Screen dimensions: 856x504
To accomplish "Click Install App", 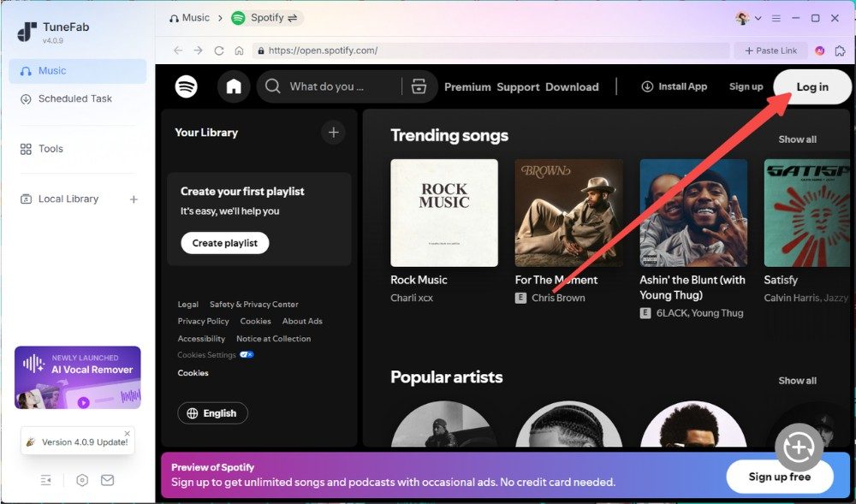I will [x=674, y=86].
